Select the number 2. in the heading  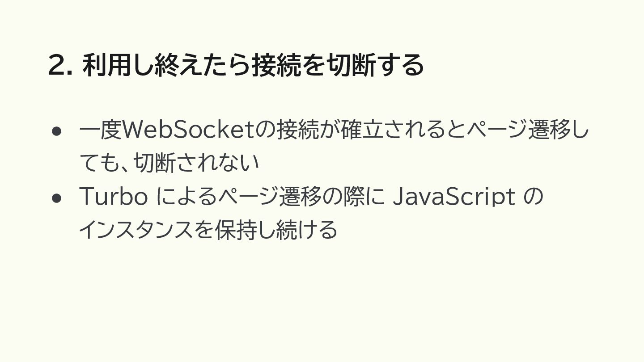point(60,65)
